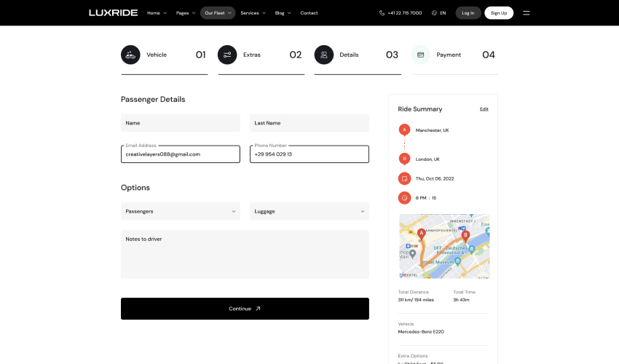Go to the Contact page
This screenshot has height=364, width=619.
click(x=309, y=12)
